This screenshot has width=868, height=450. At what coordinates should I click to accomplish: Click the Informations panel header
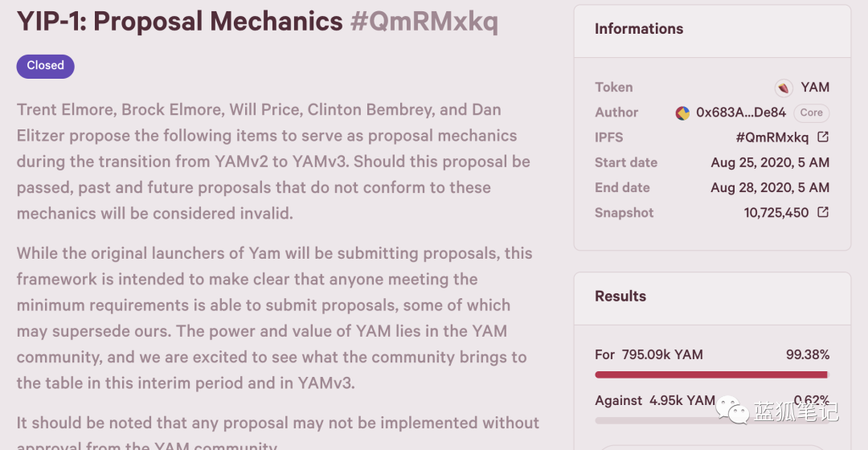[639, 29]
